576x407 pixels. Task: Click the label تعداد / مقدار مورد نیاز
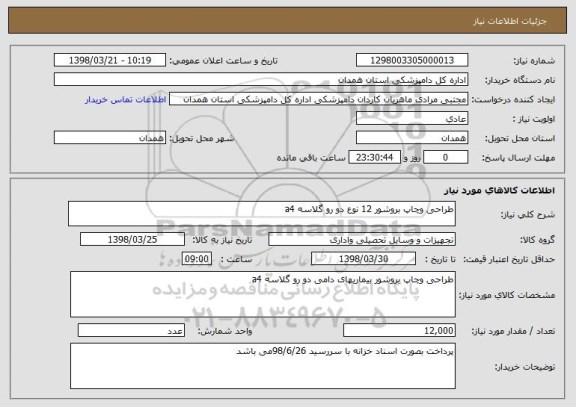[x=513, y=331]
